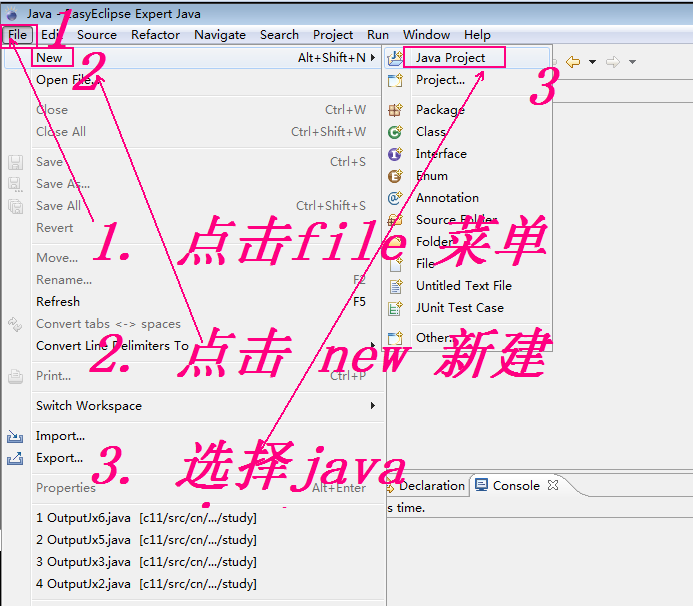Click the JUnit Test Case icon
Image resolution: width=693 pixels, height=606 pixels.
click(x=395, y=309)
